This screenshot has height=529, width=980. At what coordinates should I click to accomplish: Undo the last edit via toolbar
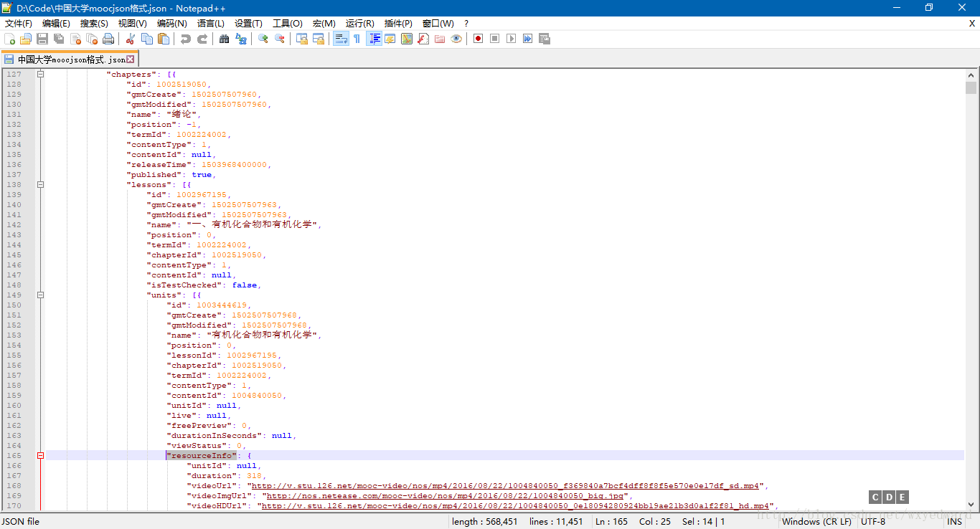186,39
